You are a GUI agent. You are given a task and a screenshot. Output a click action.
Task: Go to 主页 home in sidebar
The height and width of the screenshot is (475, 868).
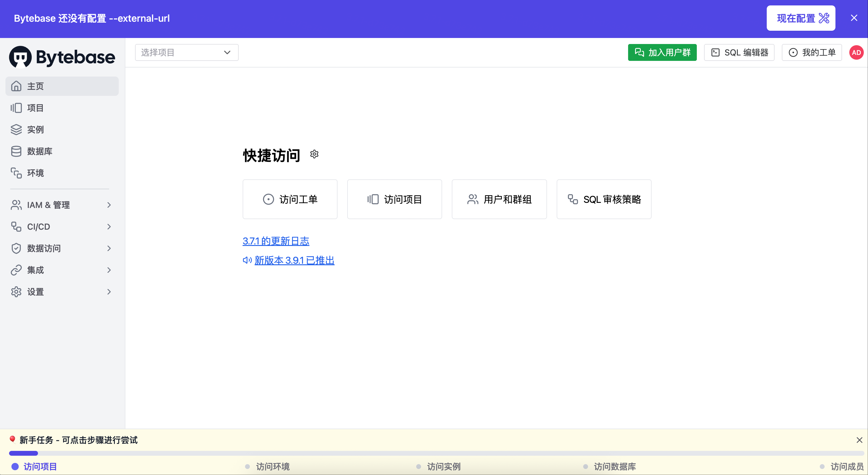coord(62,86)
